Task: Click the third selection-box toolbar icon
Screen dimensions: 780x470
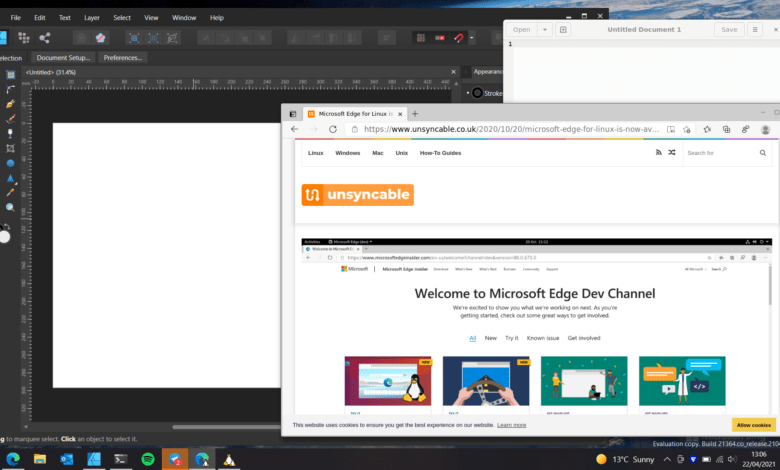Action: (172, 38)
